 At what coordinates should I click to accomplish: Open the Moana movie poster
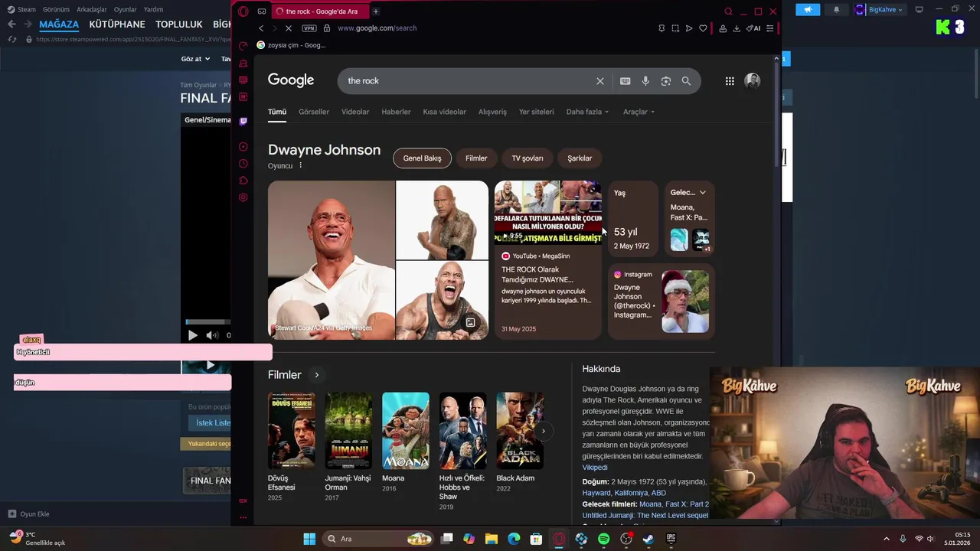405,430
